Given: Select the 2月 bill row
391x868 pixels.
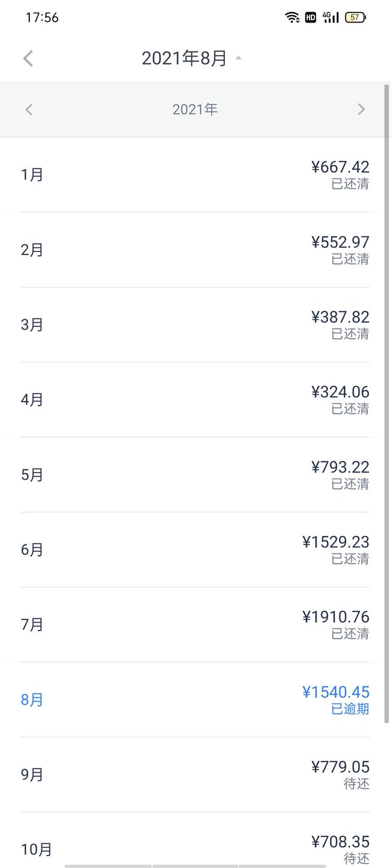Looking at the screenshot, I should [195, 250].
